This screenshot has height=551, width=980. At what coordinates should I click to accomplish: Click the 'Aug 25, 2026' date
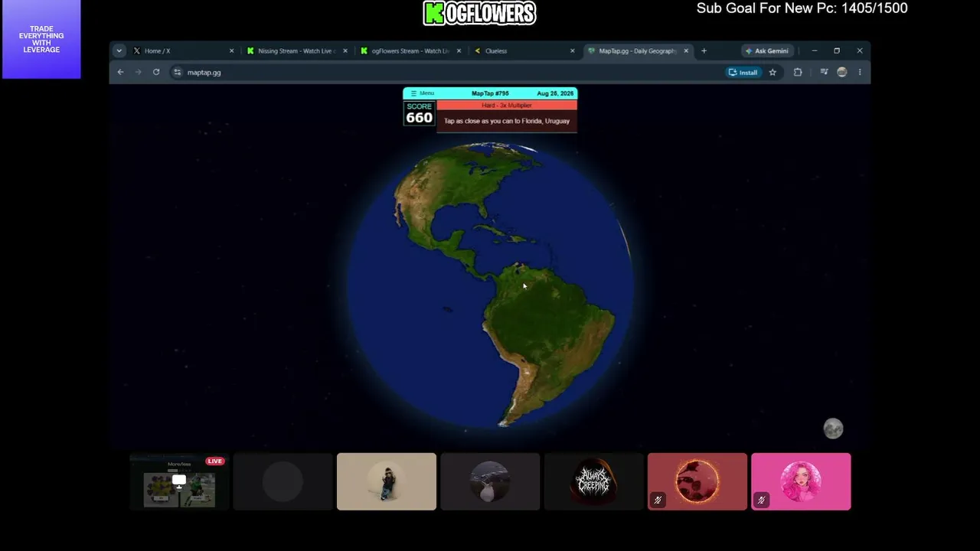point(555,93)
